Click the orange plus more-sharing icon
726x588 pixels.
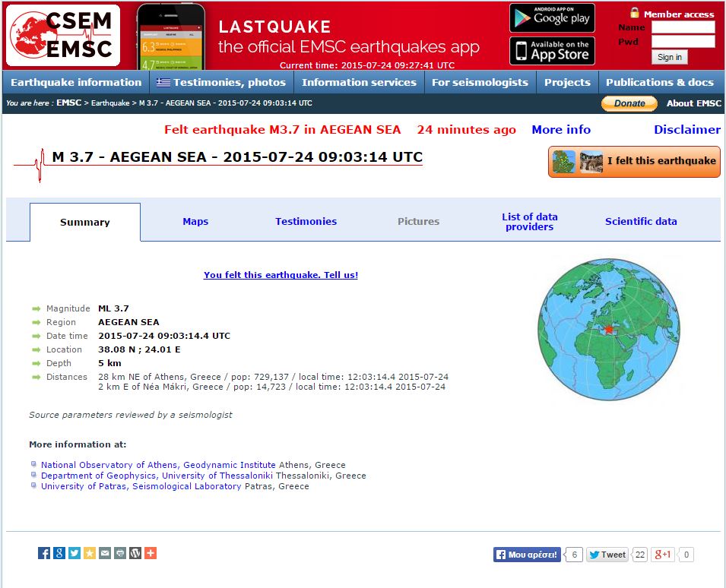pos(151,553)
